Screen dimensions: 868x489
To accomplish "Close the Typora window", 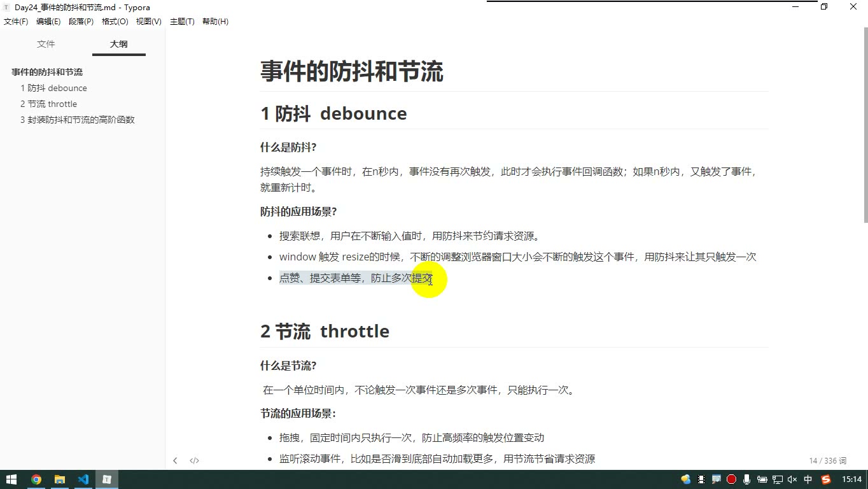I will coord(853,7).
